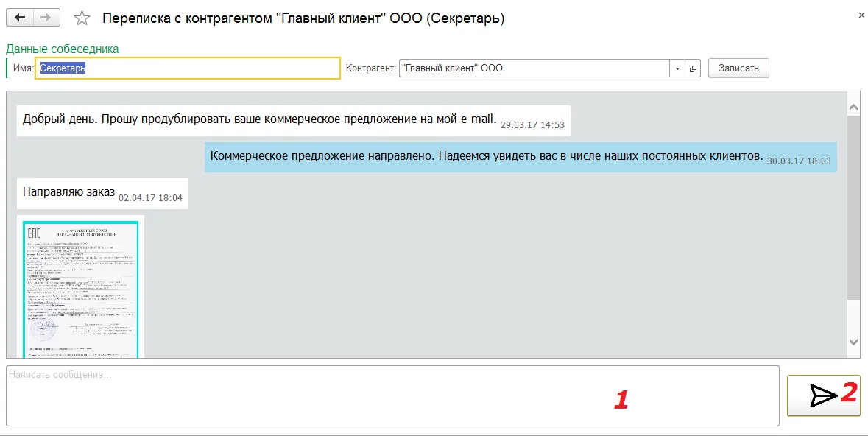Image resolution: width=868 pixels, height=436 pixels.
Task: Click the back navigation arrow
Action: (x=20, y=18)
